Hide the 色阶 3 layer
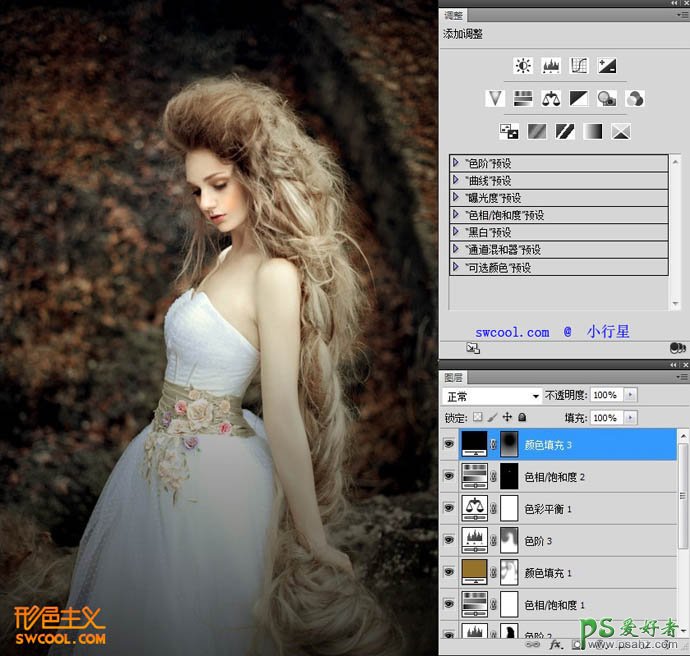The image size is (690, 656). click(449, 541)
